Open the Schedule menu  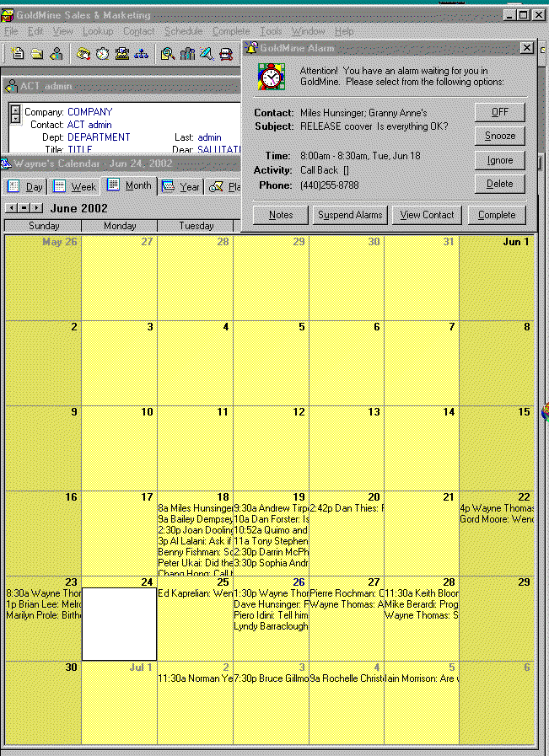tap(183, 31)
